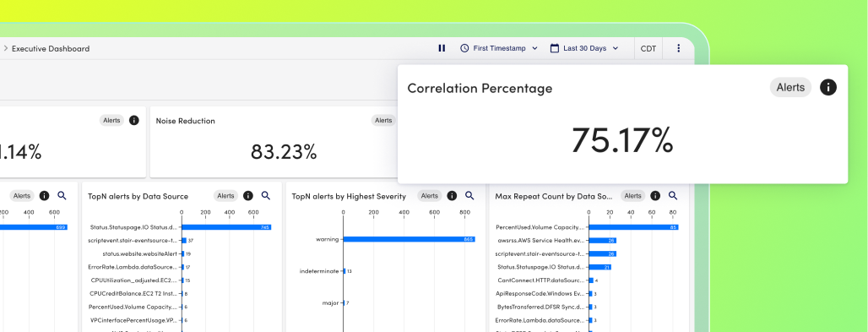Click the 'indeterminate' severity label
Screen dimensions: 868x332
319,271
